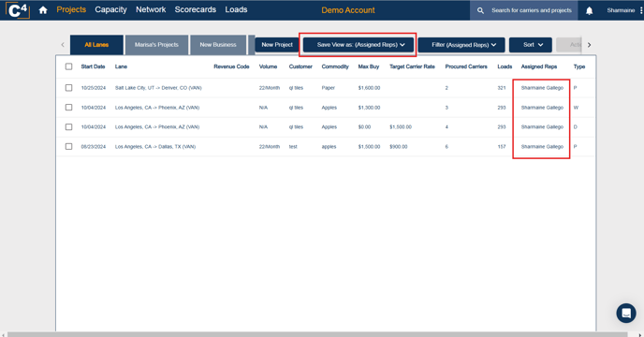Expand the Sort dropdown
644x337 pixels.
[531, 45]
